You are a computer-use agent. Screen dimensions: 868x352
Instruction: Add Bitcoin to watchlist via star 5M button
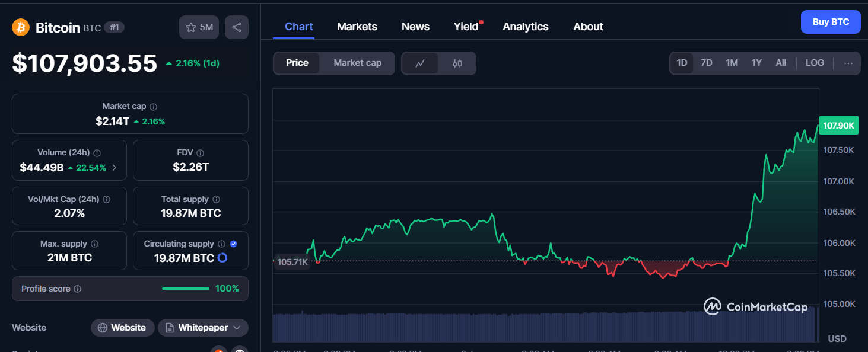199,27
